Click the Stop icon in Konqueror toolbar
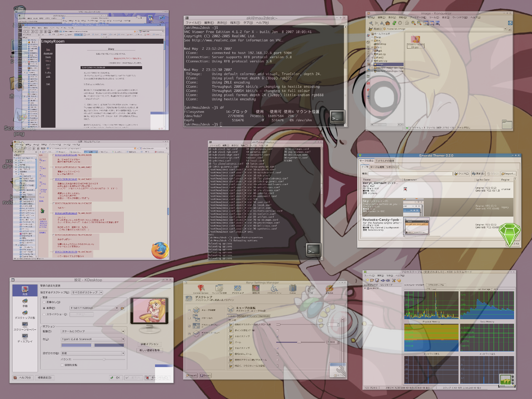The width and height of the screenshot is (532, 399). pyautogui.click(x=400, y=23)
